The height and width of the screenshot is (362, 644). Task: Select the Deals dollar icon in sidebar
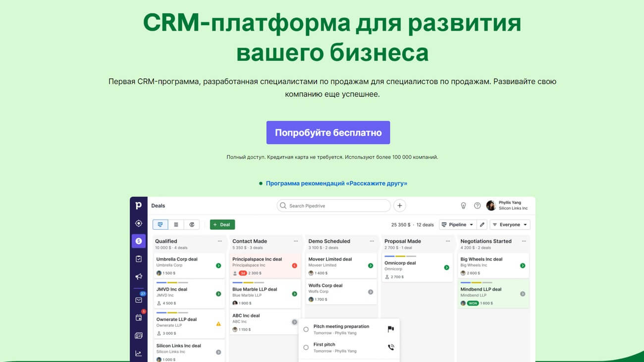point(139,241)
